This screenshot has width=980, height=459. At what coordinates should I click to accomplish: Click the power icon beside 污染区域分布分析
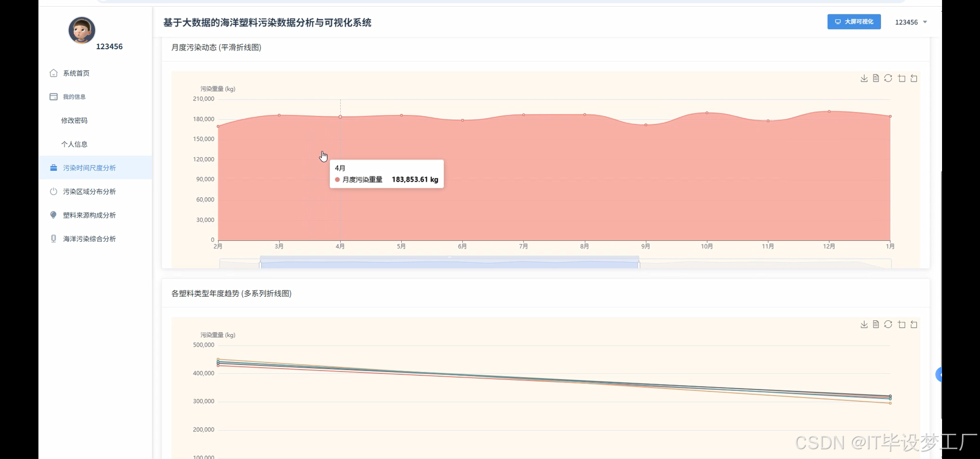click(53, 191)
